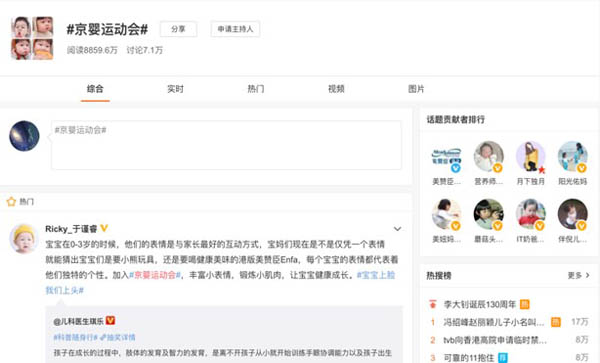Open the #宝宝上脸 hashtag link
600x363 pixels.
point(376,275)
